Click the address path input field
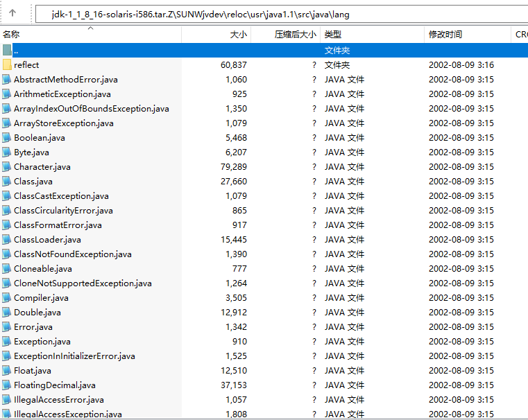Viewport: 528px width, 420px height. [x=282, y=15]
